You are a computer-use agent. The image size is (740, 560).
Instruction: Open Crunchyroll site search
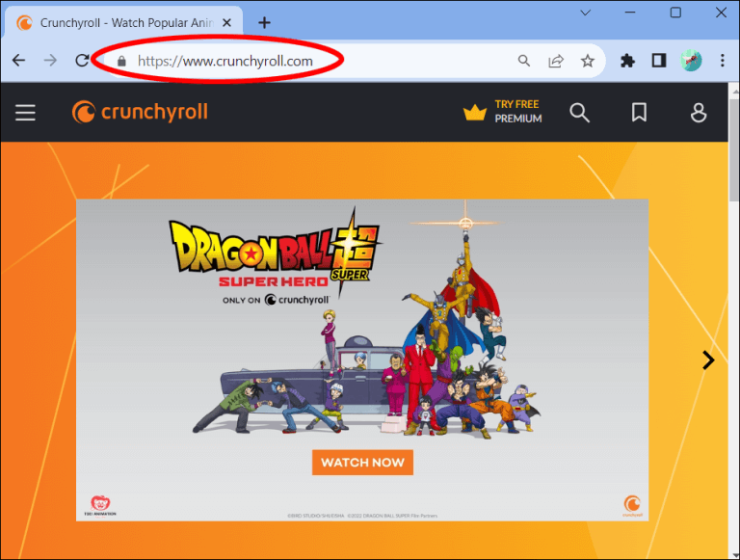point(579,113)
